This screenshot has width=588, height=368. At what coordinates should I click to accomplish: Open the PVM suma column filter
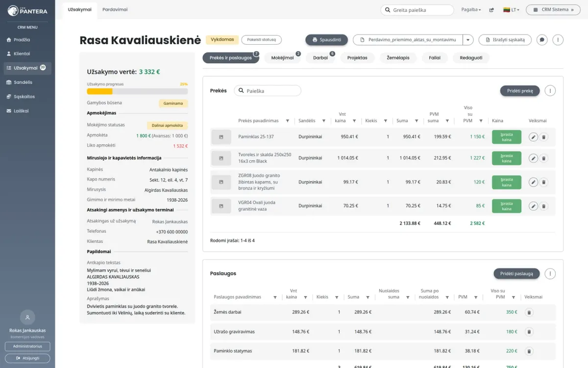447,121
